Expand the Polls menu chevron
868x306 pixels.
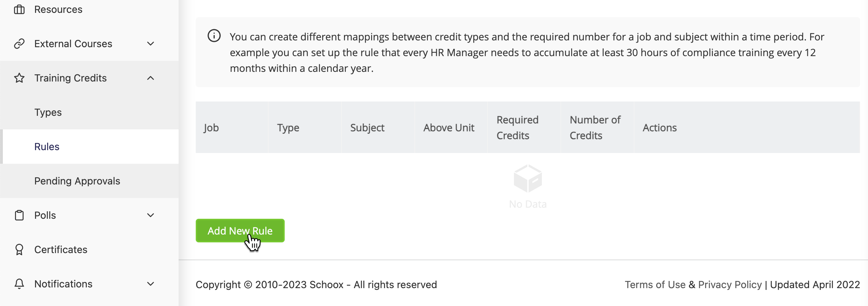pos(151,215)
